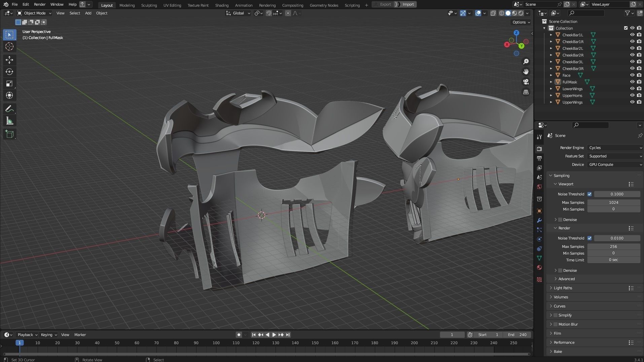The image size is (644, 362).
Task: Open Render Engine Cycles dropdown
Action: (615, 148)
